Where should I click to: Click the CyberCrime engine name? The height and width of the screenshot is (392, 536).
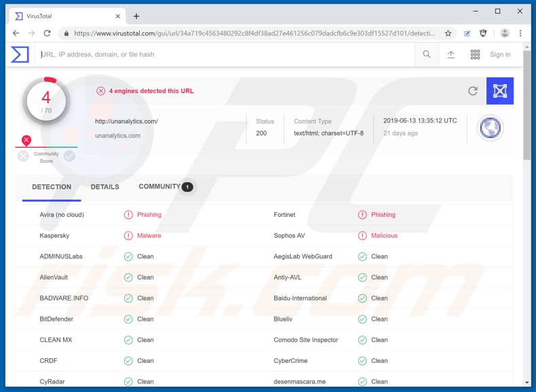290,361
